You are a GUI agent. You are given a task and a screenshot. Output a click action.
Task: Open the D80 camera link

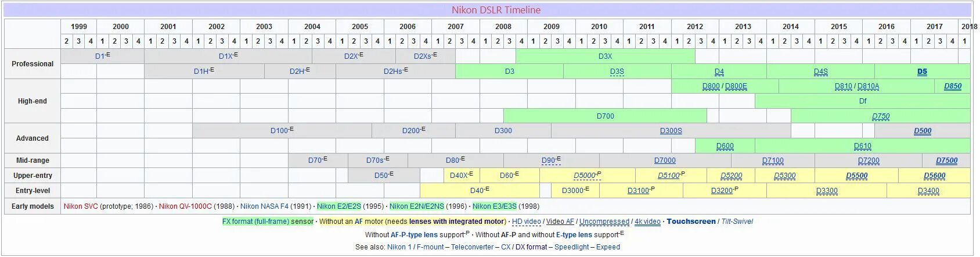[453, 160]
